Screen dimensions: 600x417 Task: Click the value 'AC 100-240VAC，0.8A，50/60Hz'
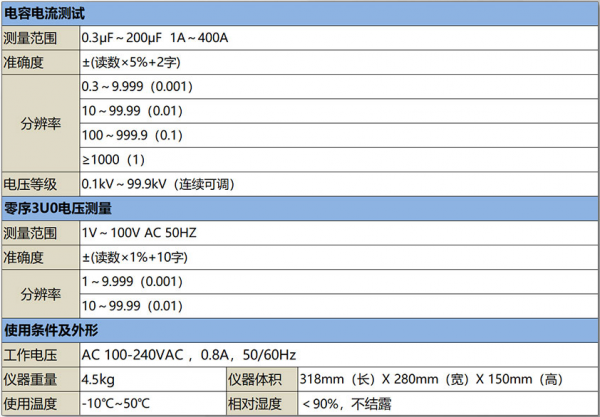[x=189, y=355]
